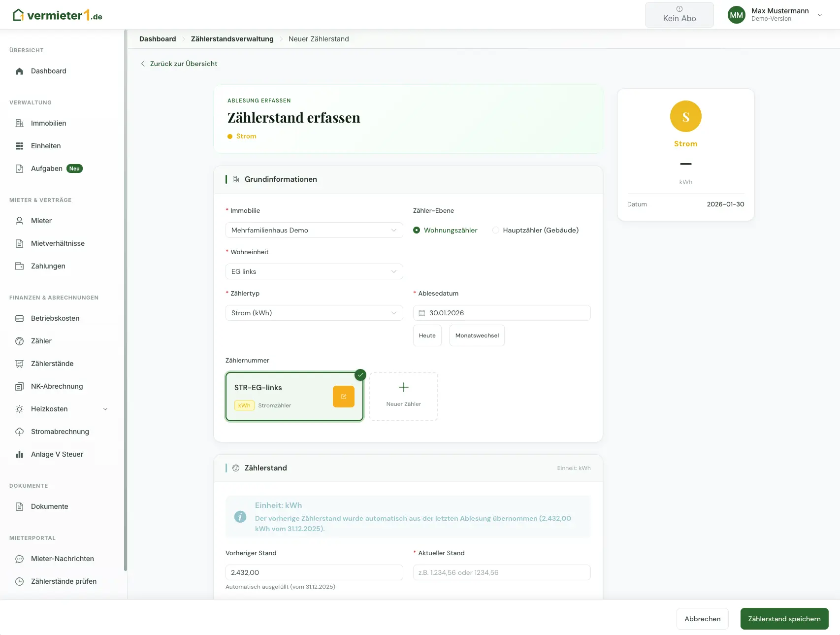Click the Immobilien building icon in sidebar
840x635 pixels.
click(20, 123)
